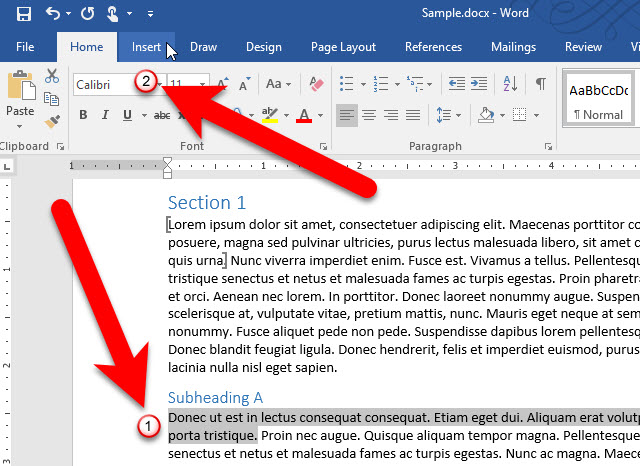Viewport: 640px width, 466px height.
Task: Open Customize Quick Access Toolbar menu
Action: click(x=151, y=14)
